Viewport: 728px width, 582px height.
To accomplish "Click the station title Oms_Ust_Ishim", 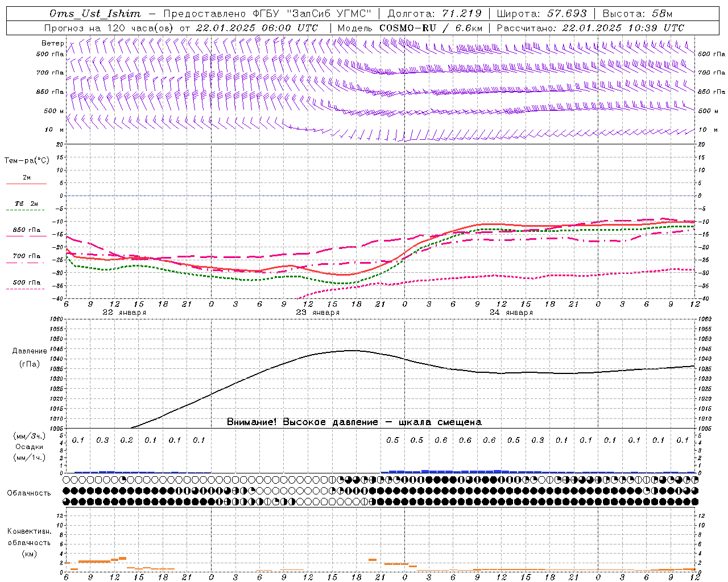I will (x=95, y=14).
